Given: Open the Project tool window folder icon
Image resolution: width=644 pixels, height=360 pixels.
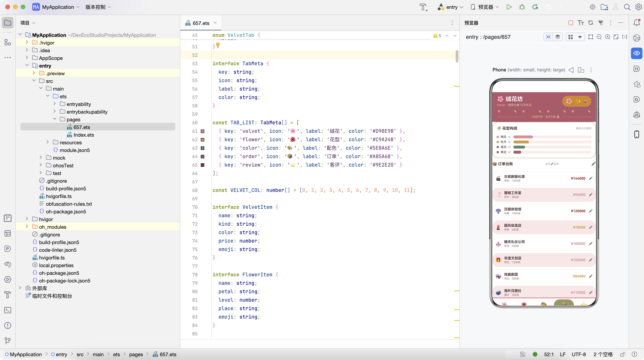Looking at the screenshot, I should 8,23.
